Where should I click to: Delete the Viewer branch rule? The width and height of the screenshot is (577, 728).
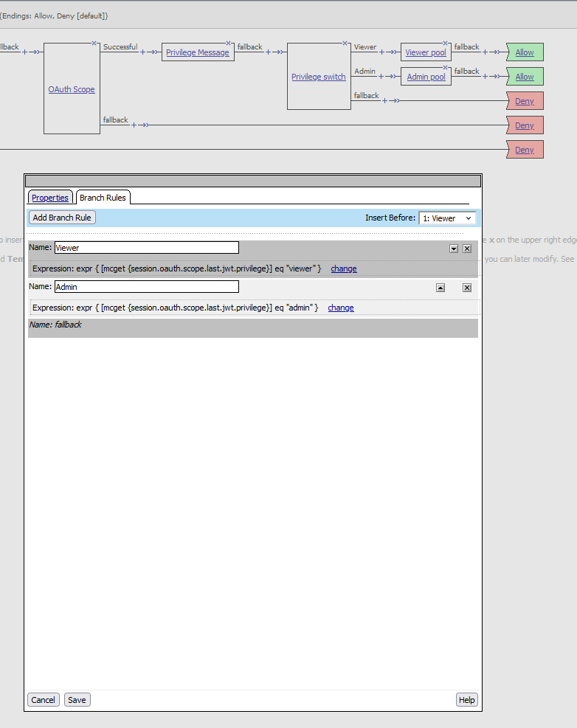click(467, 249)
